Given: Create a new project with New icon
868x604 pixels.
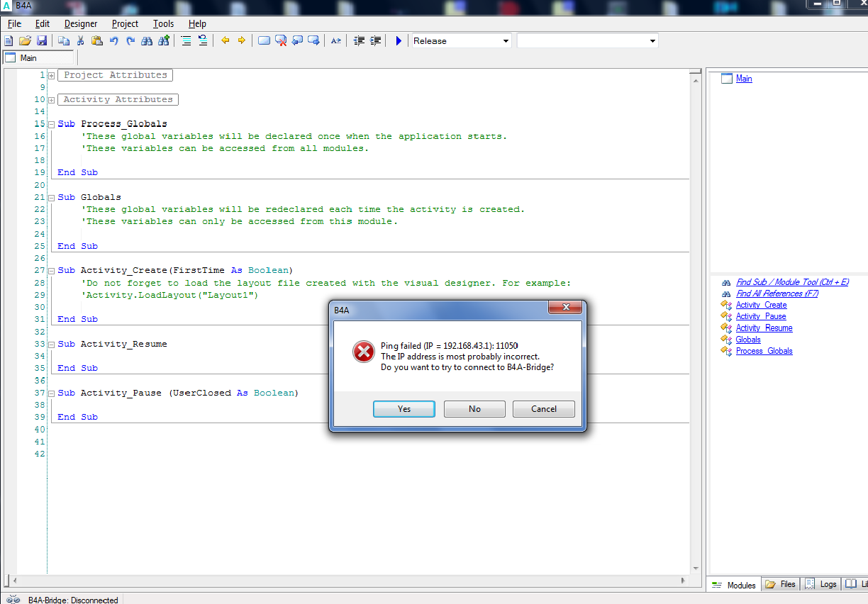Looking at the screenshot, I should coord(9,41).
